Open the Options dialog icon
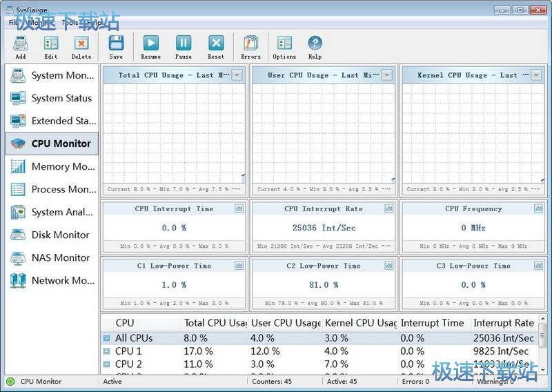This screenshot has width=552, height=392. 284,44
